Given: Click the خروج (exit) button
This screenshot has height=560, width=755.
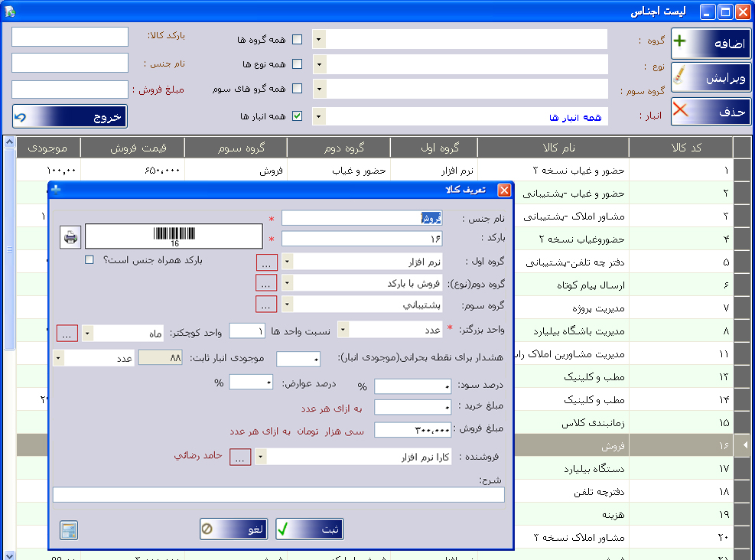Looking at the screenshot, I should point(70,116).
